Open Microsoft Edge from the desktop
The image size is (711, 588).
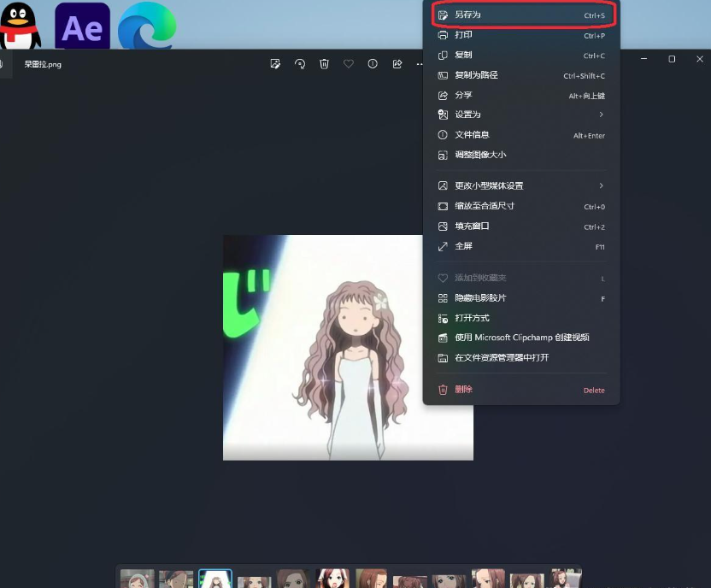[147, 26]
